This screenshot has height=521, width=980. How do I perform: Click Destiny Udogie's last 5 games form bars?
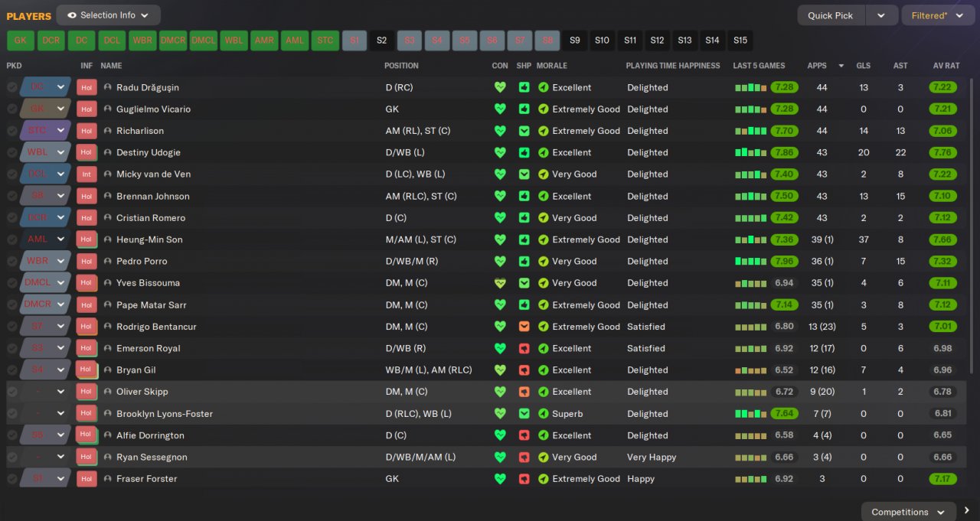click(750, 153)
